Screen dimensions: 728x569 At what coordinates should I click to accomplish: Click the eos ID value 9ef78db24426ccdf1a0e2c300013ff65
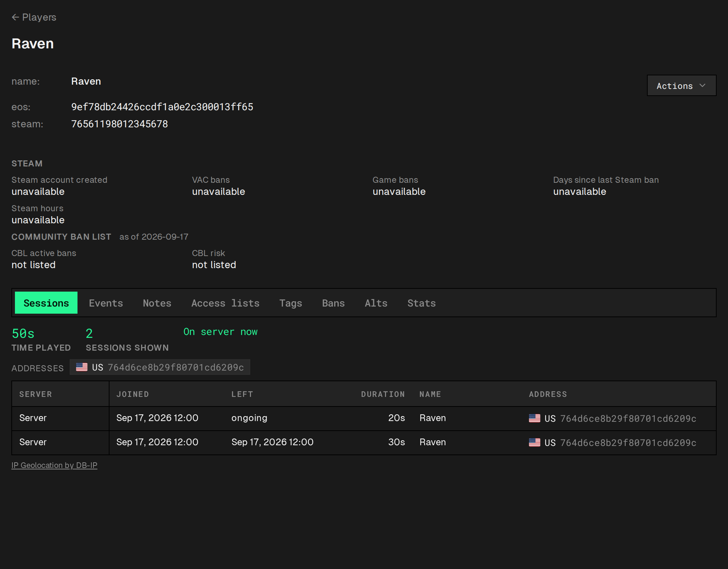(162, 107)
